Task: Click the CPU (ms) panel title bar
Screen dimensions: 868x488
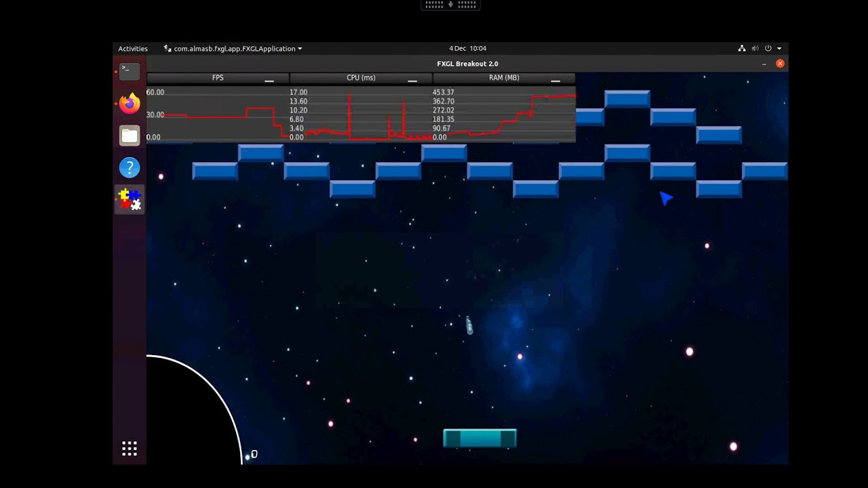Action: 361,78
